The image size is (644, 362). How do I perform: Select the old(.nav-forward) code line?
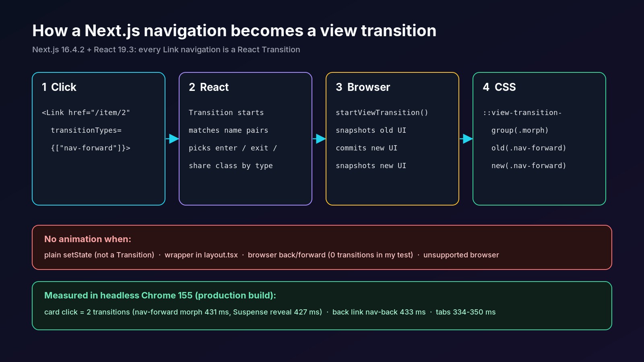click(529, 148)
